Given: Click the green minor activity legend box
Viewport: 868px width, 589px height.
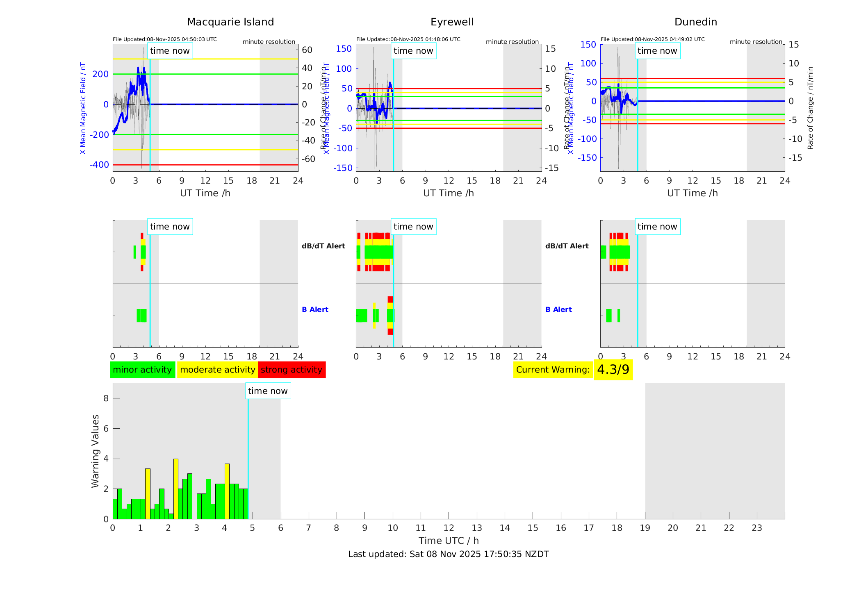Looking at the screenshot, I should tap(142, 370).
